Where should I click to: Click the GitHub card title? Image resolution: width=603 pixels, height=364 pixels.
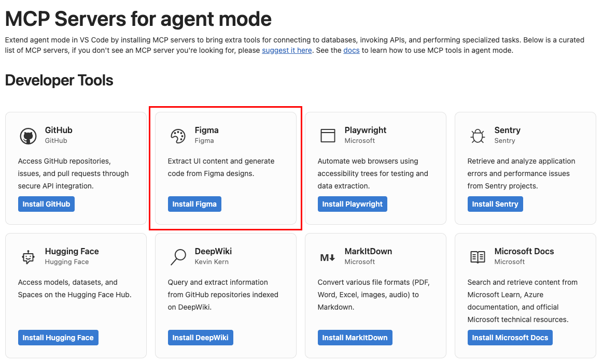(x=59, y=130)
